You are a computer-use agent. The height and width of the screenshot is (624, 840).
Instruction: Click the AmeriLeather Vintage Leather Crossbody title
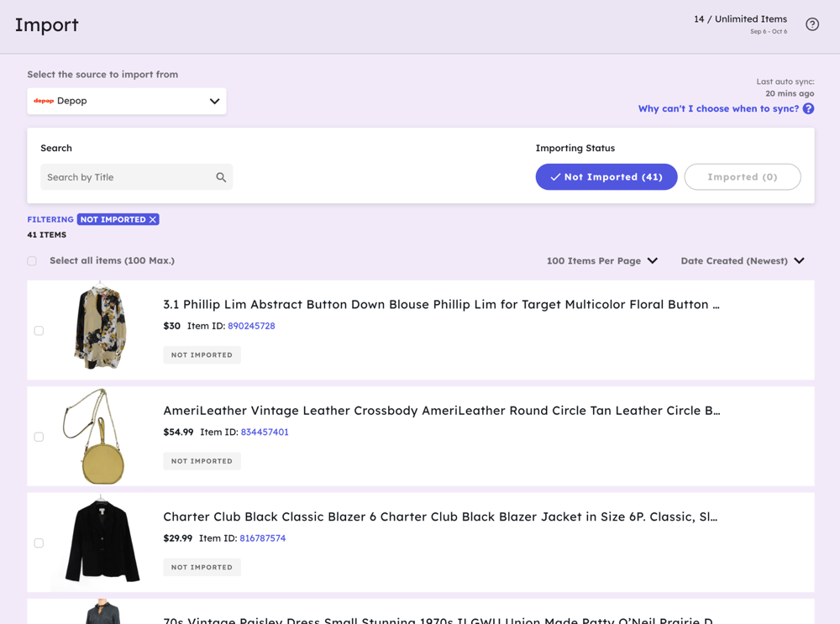pyautogui.click(x=442, y=411)
